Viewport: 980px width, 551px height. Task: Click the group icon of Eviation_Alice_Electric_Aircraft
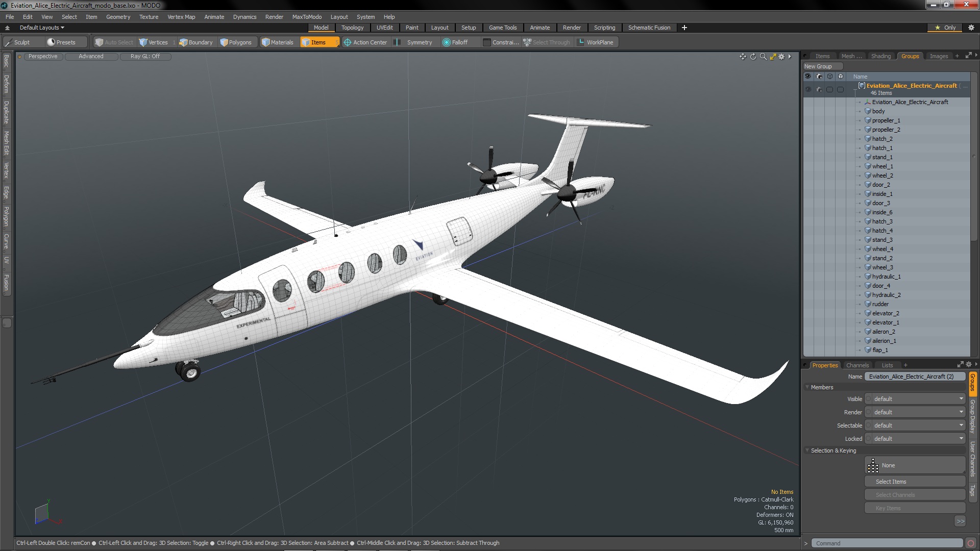(862, 86)
